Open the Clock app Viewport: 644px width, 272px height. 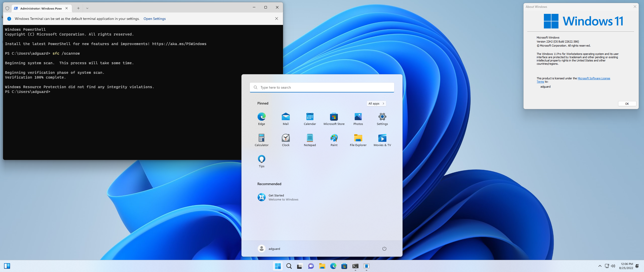(286, 140)
